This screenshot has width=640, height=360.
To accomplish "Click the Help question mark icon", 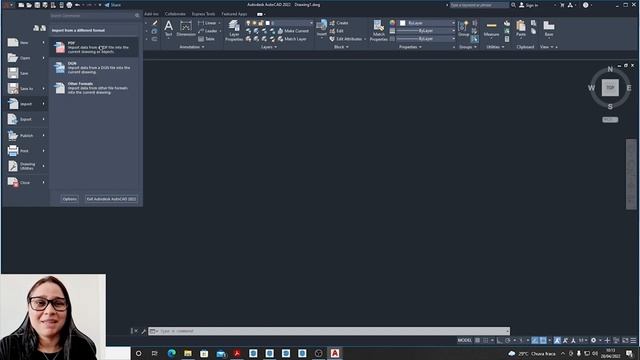I will 586,5.
